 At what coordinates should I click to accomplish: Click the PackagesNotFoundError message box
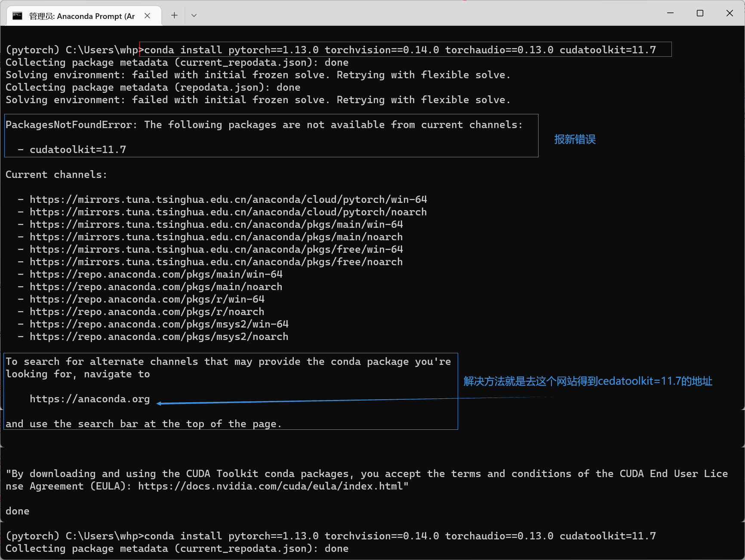pyautogui.click(x=264, y=125)
